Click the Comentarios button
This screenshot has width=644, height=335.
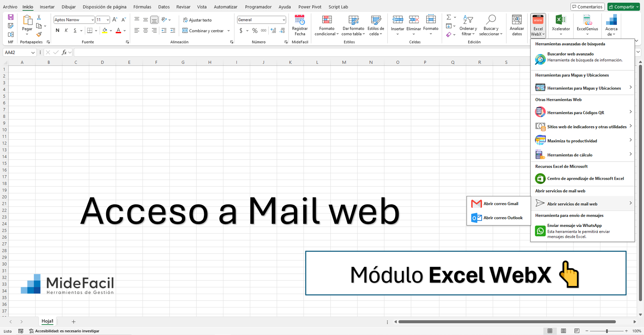point(588,7)
